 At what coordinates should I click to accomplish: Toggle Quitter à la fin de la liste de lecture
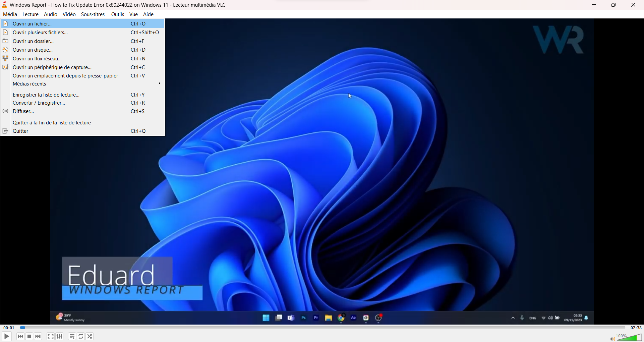(82, 122)
